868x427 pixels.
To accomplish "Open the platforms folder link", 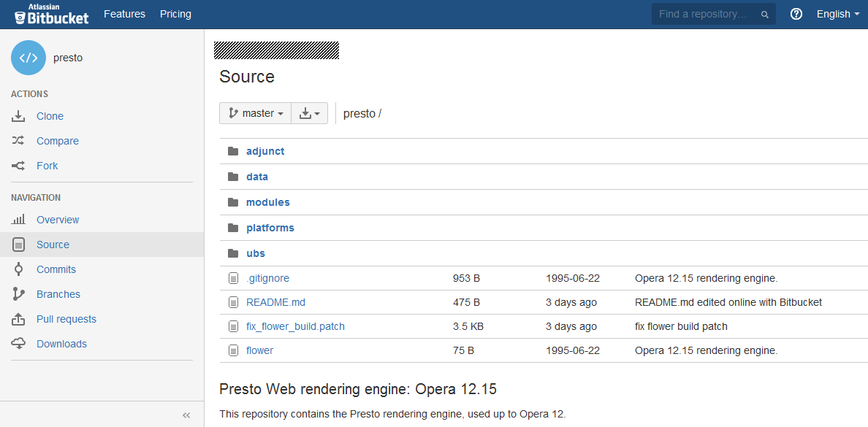I will click(270, 227).
